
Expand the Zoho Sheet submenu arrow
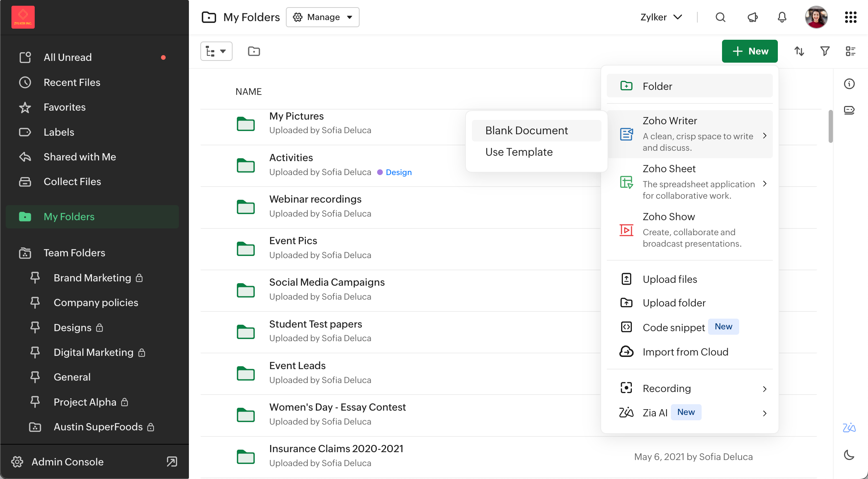tap(765, 184)
